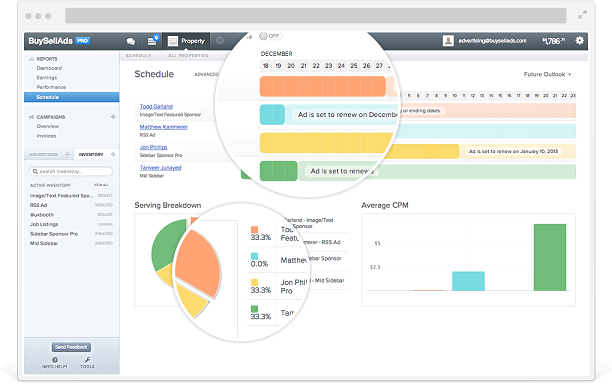Click the browser fullscreen arrows icon

point(582,15)
